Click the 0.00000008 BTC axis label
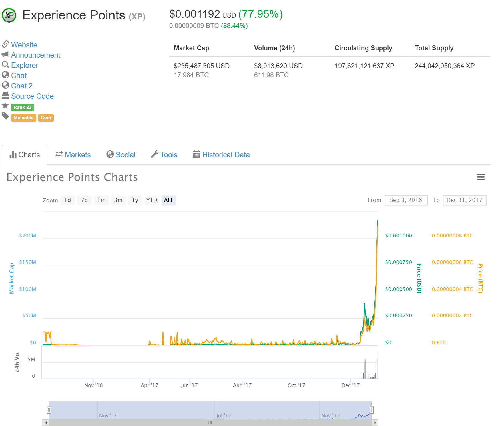Screen dimensions: 504x426 (452, 235)
